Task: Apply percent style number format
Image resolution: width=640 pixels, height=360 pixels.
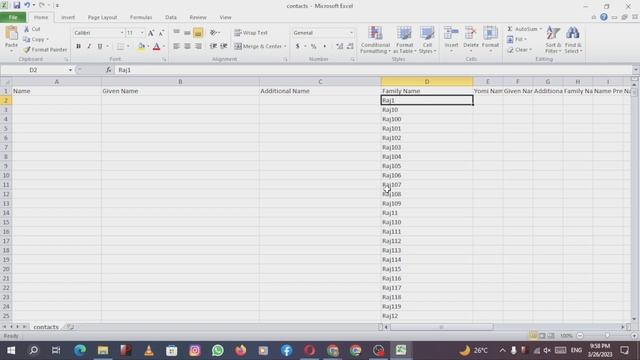Action: [313, 47]
